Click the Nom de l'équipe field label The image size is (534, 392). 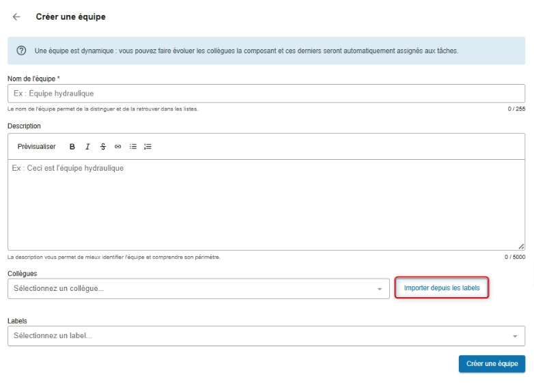[33, 79]
